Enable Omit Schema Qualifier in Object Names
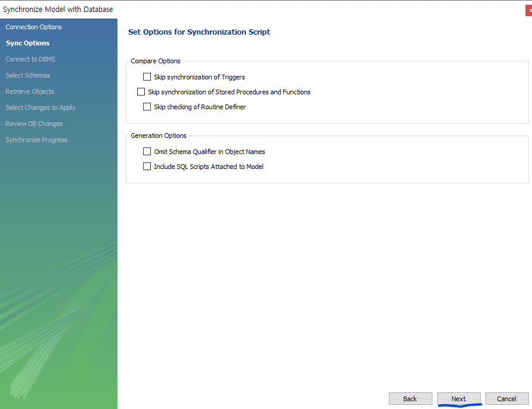The height and width of the screenshot is (409, 532). click(x=147, y=152)
